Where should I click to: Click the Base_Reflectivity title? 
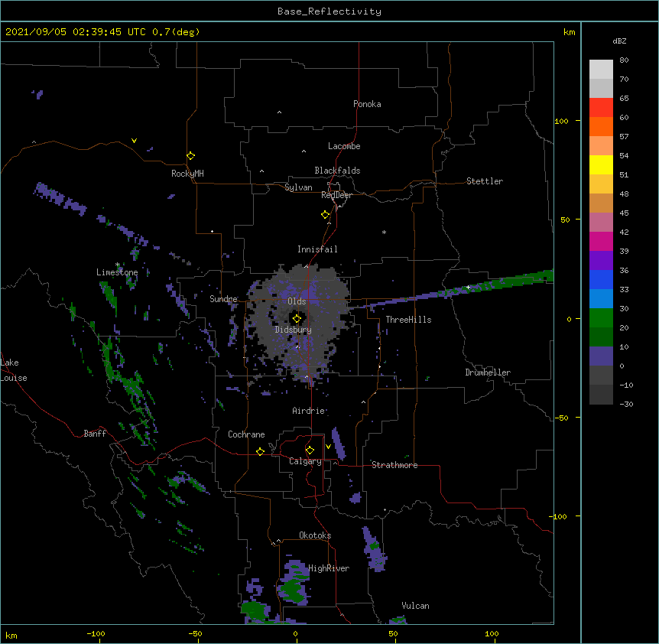coord(329,11)
